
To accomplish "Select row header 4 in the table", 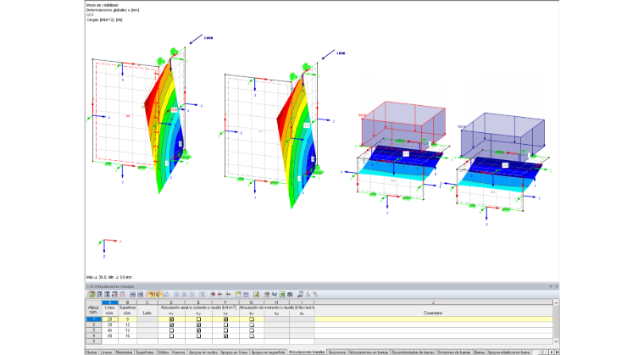I will (94, 336).
